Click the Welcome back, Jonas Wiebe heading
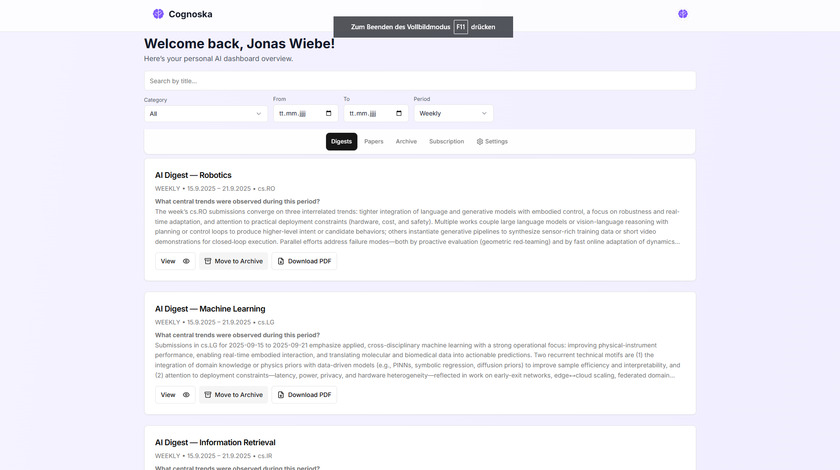 pyautogui.click(x=239, y=44)
